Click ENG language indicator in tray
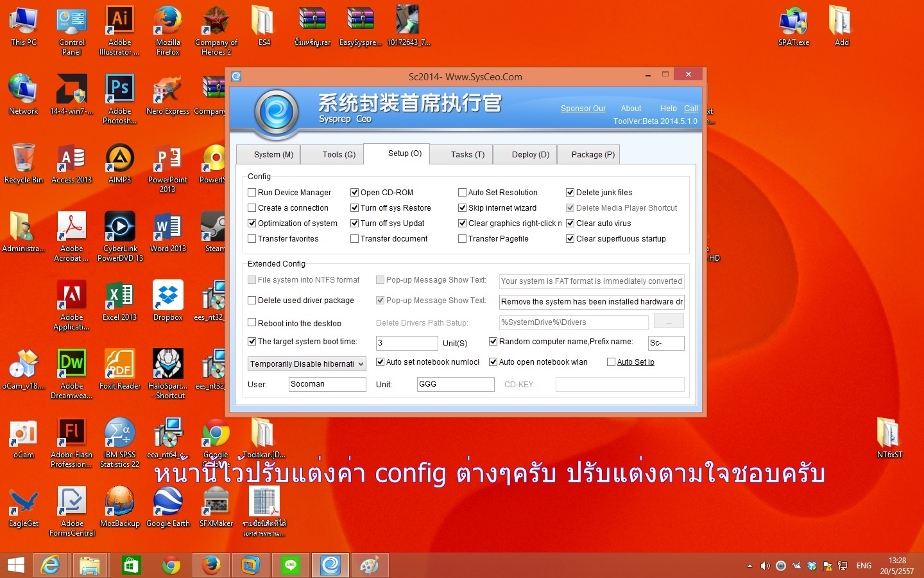The height and width of the screenshot is (578, 924). click(x=864, y=566)
